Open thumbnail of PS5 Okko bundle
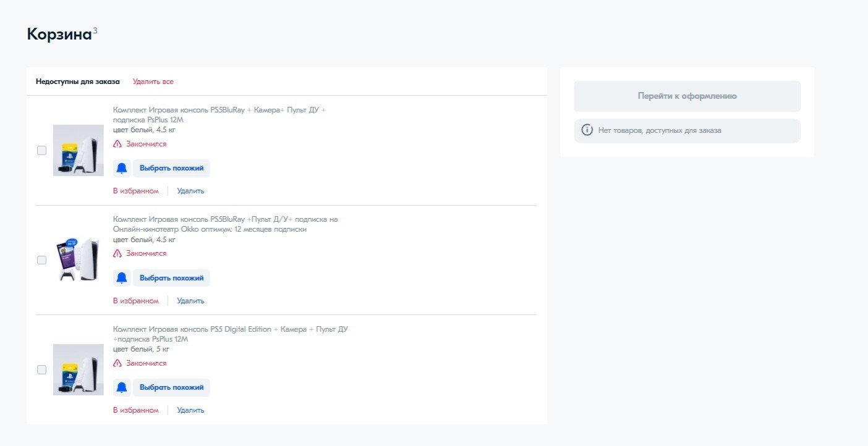The image size is (868, 446). pos(78,260)
